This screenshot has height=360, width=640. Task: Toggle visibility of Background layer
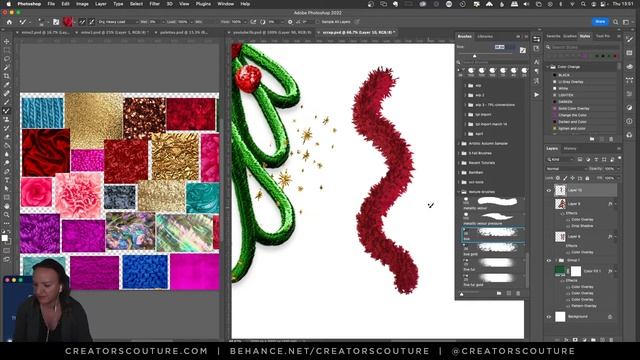pos(549,317)
